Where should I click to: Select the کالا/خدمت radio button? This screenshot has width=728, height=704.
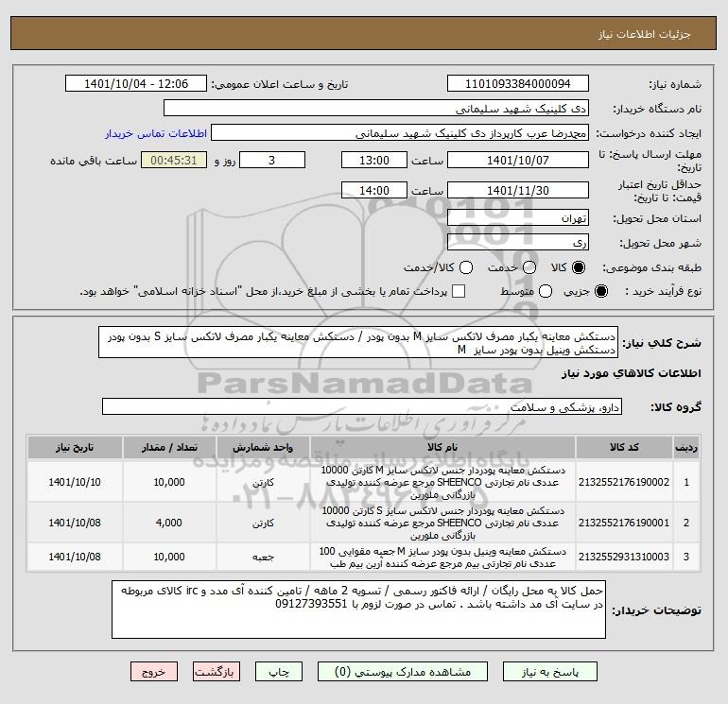click(x=466, y=267)
